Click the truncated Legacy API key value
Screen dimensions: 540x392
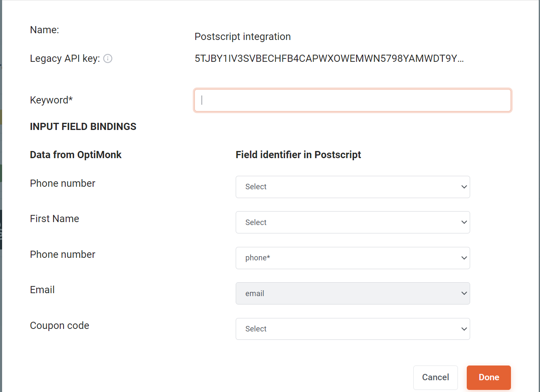[329, 58]
